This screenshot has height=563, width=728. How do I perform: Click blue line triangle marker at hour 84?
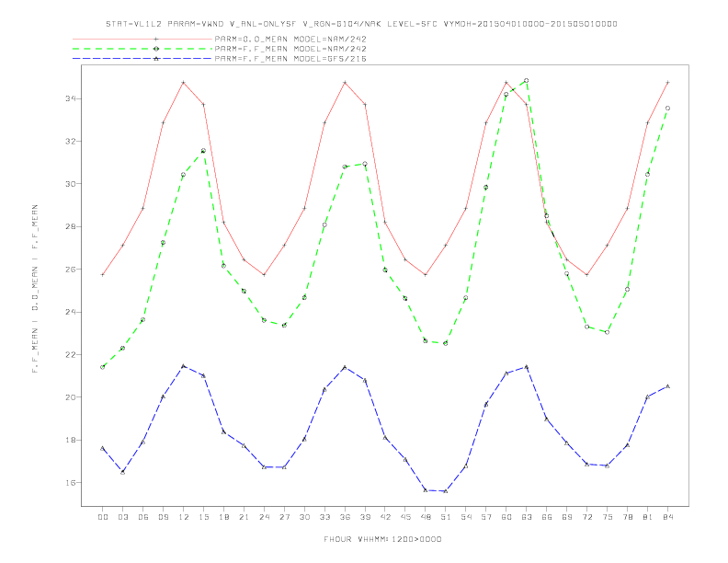point(668,386)
